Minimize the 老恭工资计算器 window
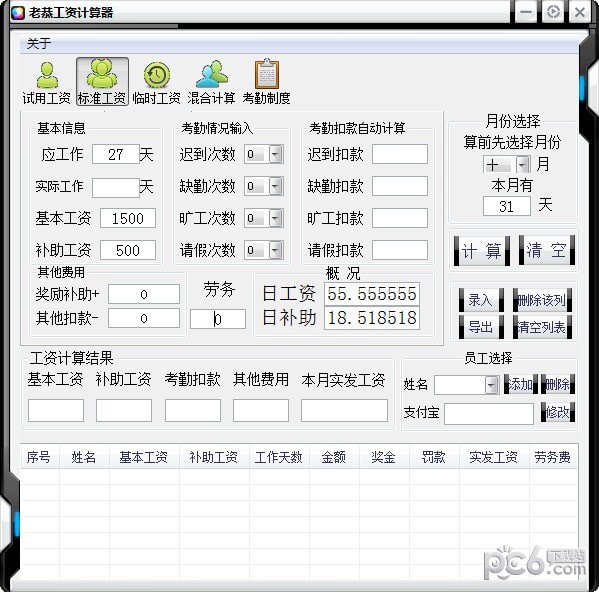Viewport: 599px width, 592px height. [526, 12]
